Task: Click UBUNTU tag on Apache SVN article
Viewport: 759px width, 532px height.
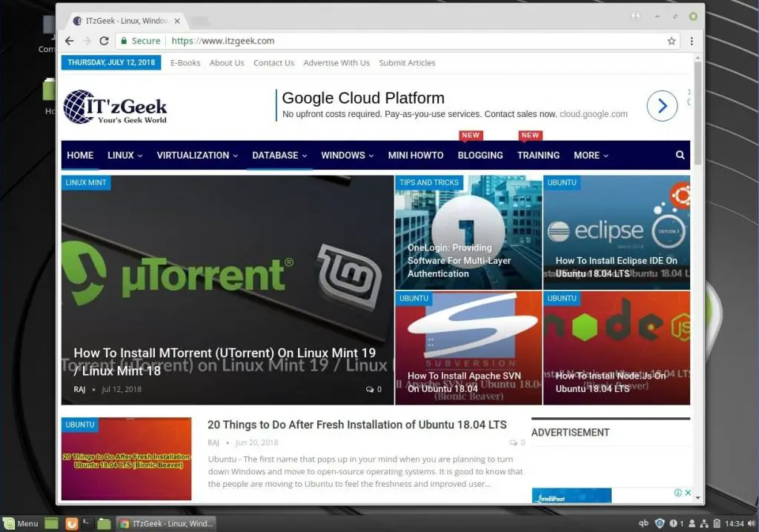Action: click(x=414, y=298)
